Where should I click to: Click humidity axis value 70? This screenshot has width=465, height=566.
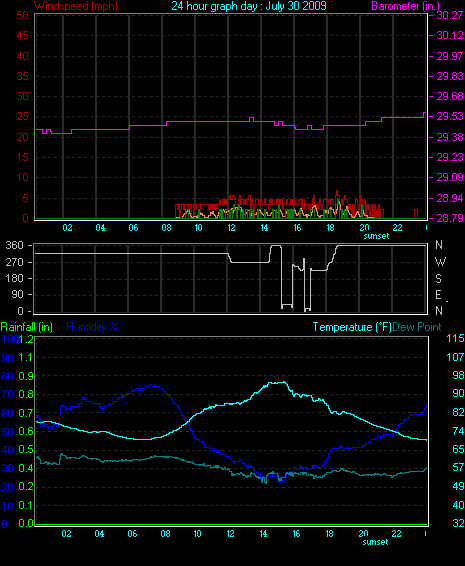pos(8,394)
